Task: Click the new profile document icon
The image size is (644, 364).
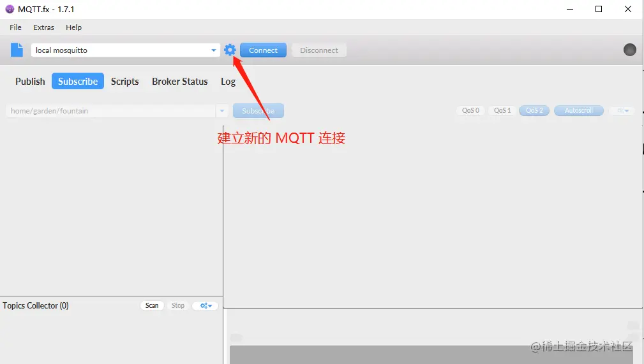Action: [x=17, y=50]
